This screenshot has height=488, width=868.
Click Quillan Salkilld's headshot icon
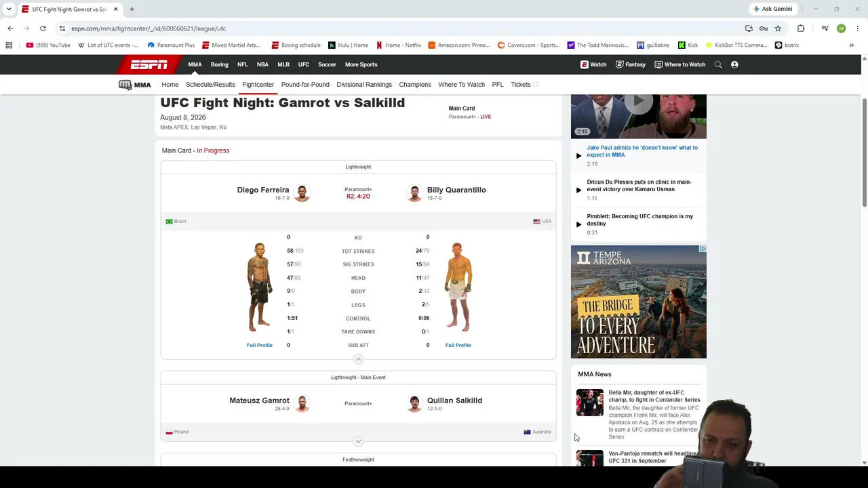point(414,403)
